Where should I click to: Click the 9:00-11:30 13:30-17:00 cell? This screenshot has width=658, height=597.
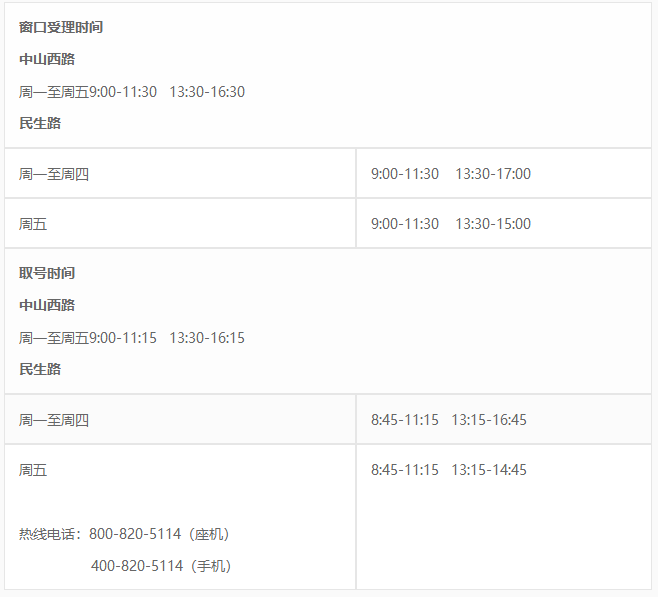coord(504,173)
